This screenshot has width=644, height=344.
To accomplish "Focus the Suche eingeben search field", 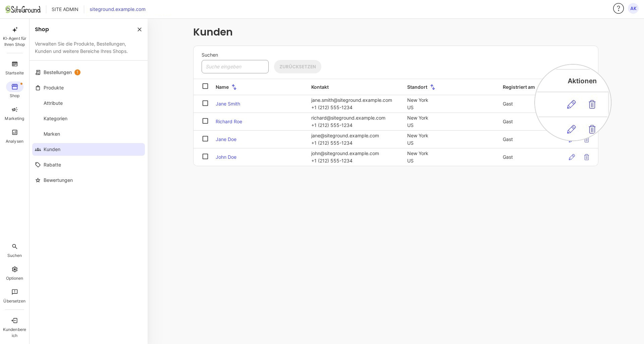I will tap(235, 67).
